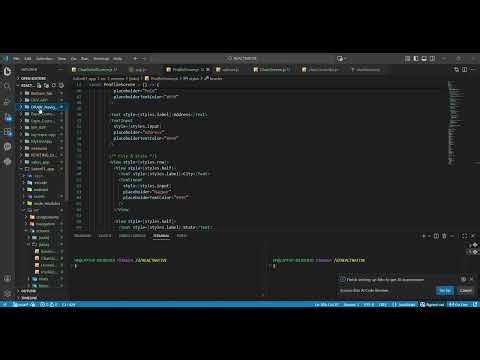
Task: Click the Refresh Explorer icon
Action: 54,86
